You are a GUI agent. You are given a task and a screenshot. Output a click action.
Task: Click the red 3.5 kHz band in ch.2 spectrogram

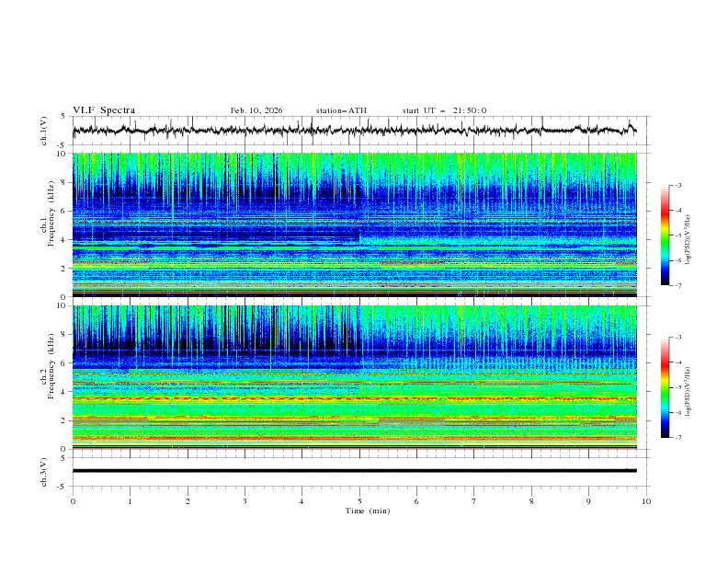coord(355,398)
